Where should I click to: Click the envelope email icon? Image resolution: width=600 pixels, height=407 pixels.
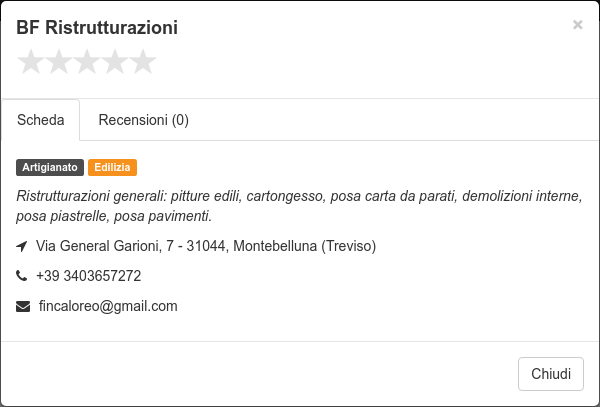tap(23, 306)
